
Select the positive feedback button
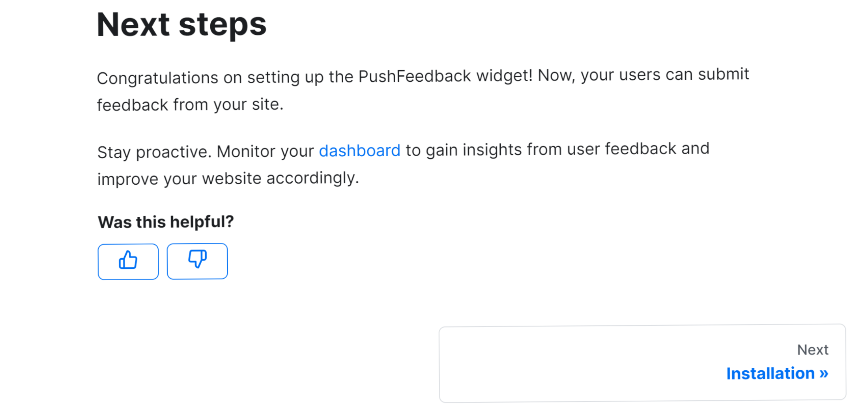pos(128,262)
